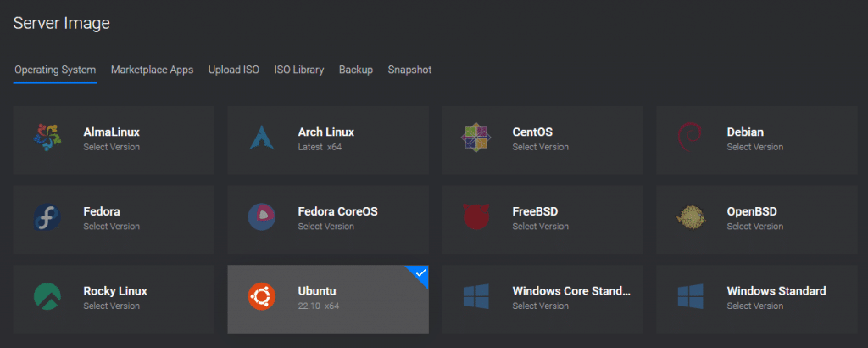This screenshot has width=868, height=348.
Task: Deselect the checked Ubuntu 22.10 tile
Action: (x=328, y=300)
